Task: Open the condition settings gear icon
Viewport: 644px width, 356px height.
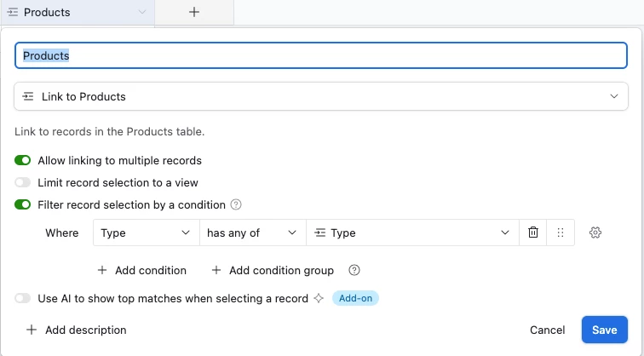Action: [595, 233]
